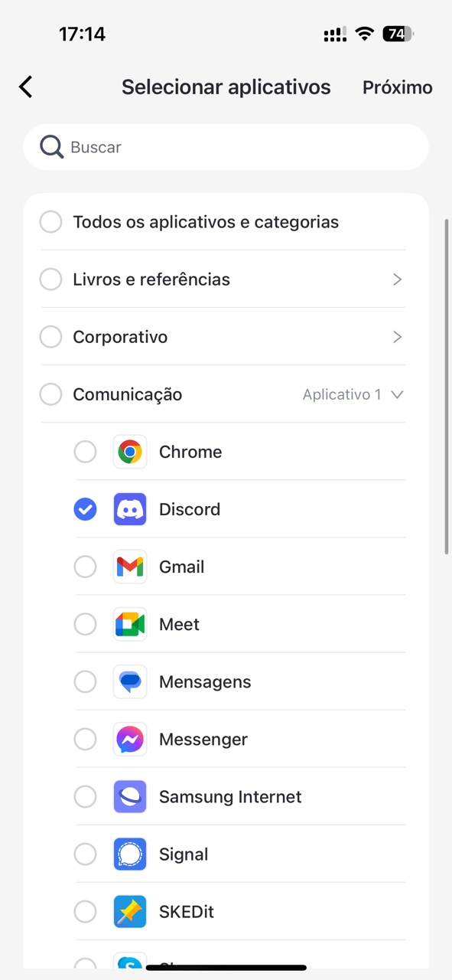Screen dimensions: 452x980
Task: Click the Google Meet app icon
Action: click(x=129, y=624)
